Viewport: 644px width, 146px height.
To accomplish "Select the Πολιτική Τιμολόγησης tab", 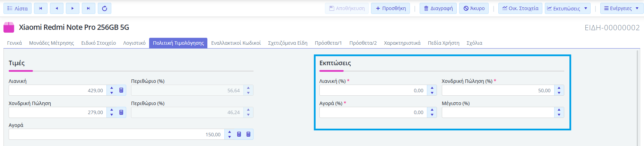I will pos(178,43).
